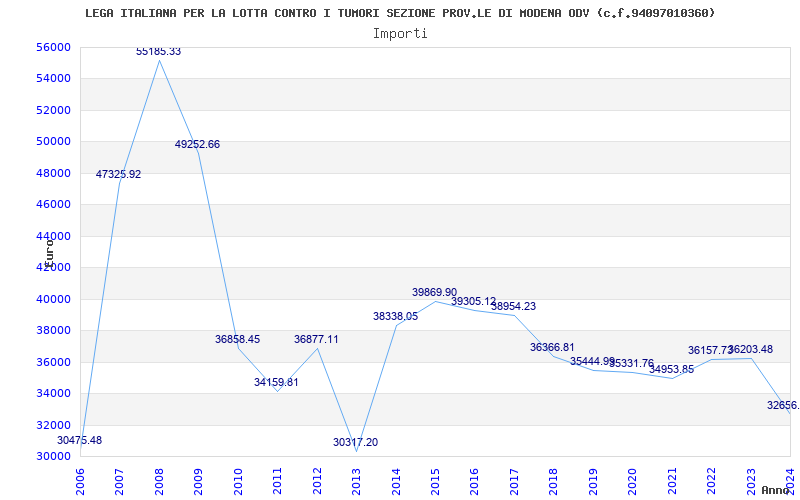The image size is (800, 500).
Task: Click the 2016 label on the year axis
Action: (474, 482)
